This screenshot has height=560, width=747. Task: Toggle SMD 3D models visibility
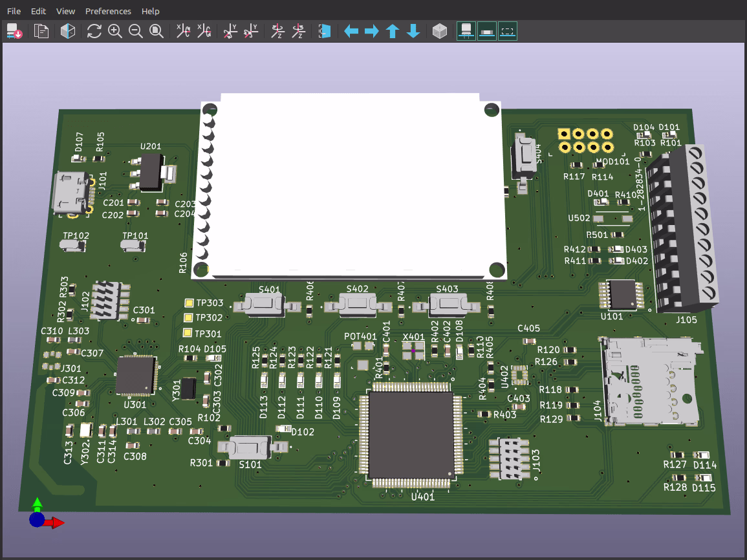pos(487,31)
